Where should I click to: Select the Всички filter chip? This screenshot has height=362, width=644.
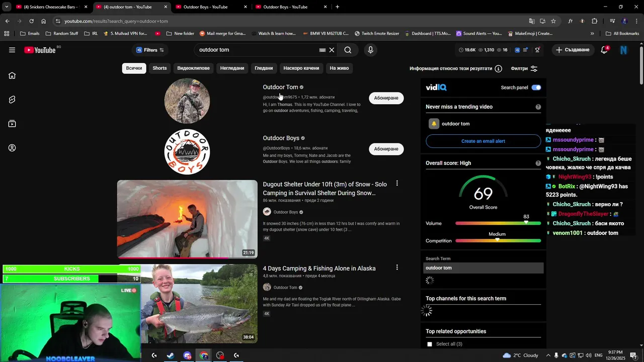134,68
